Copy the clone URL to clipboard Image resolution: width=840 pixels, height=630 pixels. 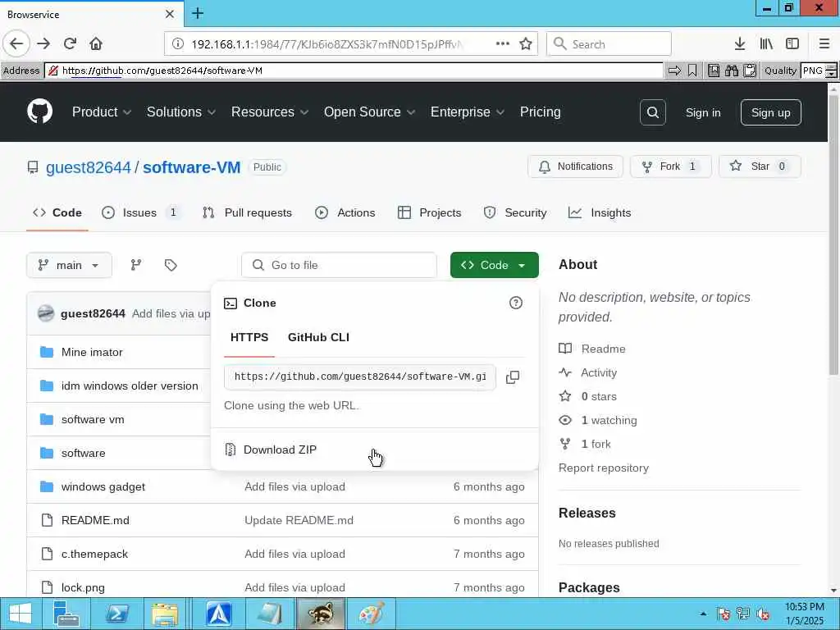point(513,377)
